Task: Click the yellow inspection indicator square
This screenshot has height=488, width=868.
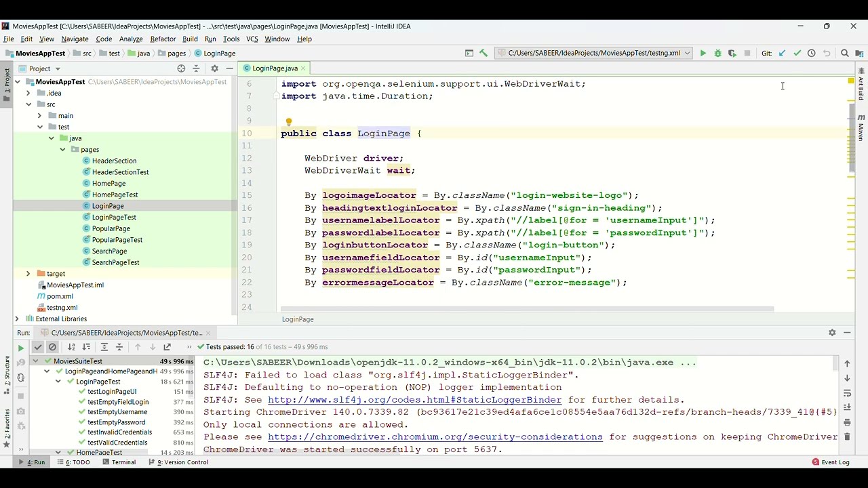Action: click(851, 81)
